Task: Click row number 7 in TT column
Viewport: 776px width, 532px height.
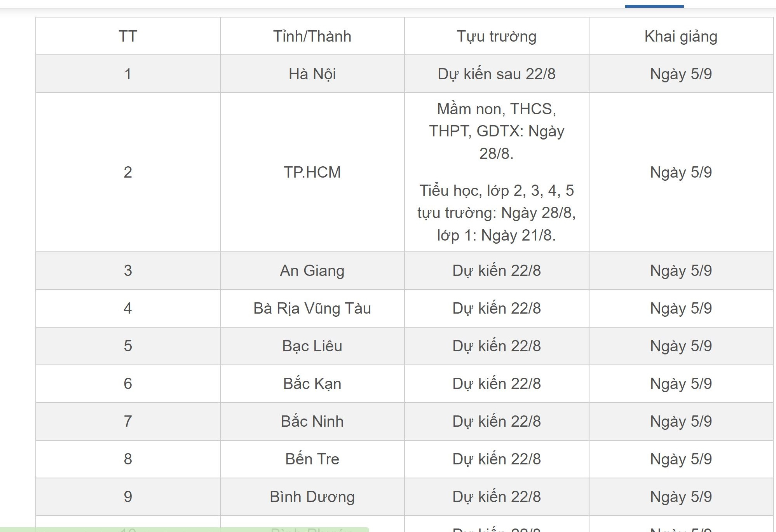Action: point(128,421)
